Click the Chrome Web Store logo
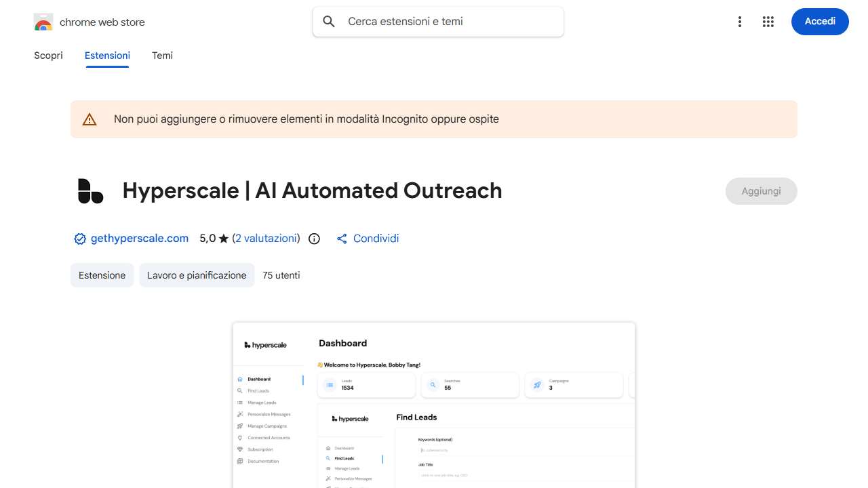 coord(43,21)
